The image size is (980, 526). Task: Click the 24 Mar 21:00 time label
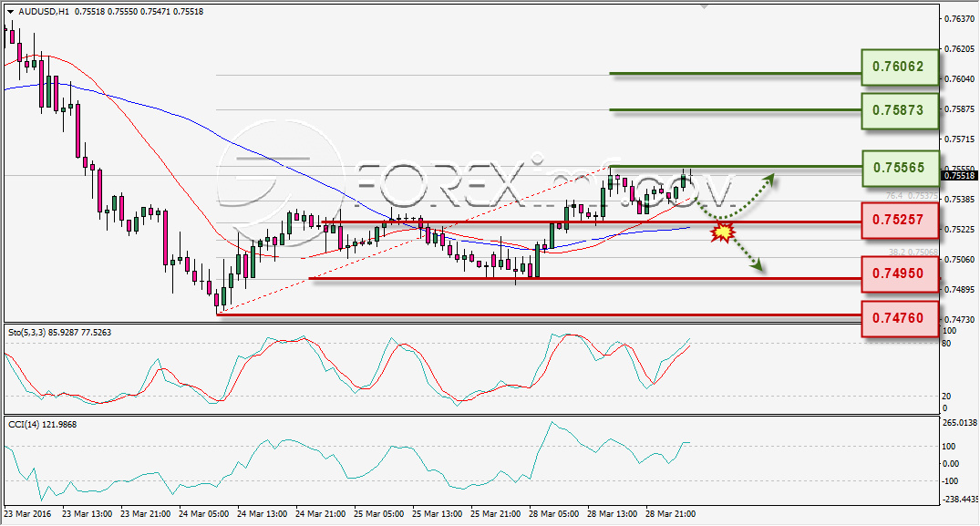(320, 514)
